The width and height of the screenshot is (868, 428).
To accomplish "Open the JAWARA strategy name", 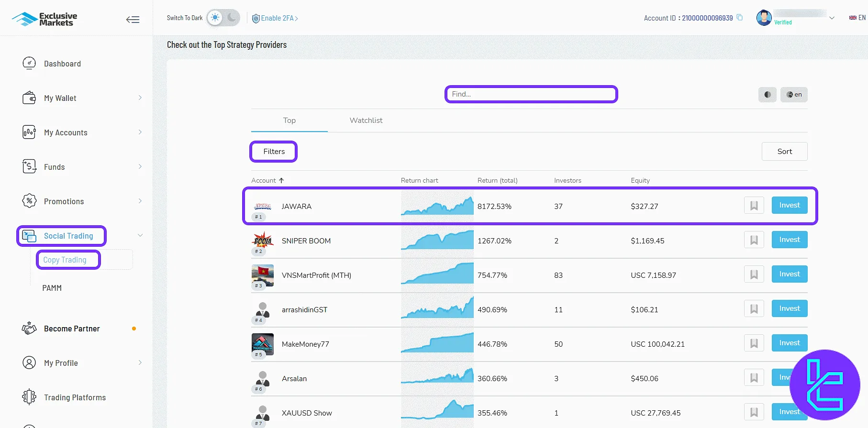I will 297,207.
